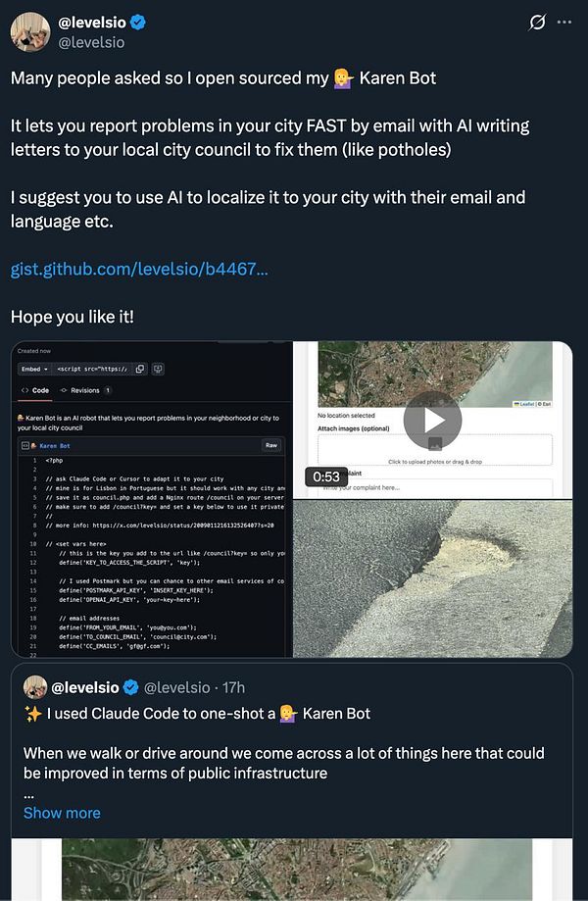Switch to the Revisions tab

(85, 390)
